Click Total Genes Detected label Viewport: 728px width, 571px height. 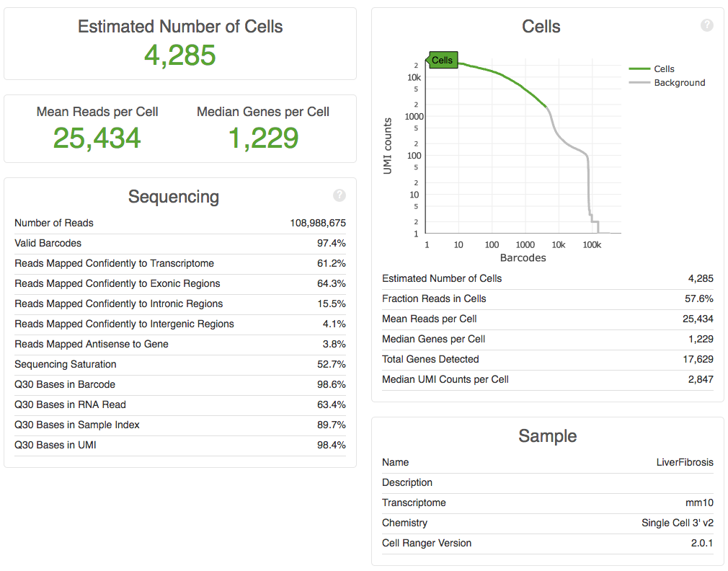point(430,359)
